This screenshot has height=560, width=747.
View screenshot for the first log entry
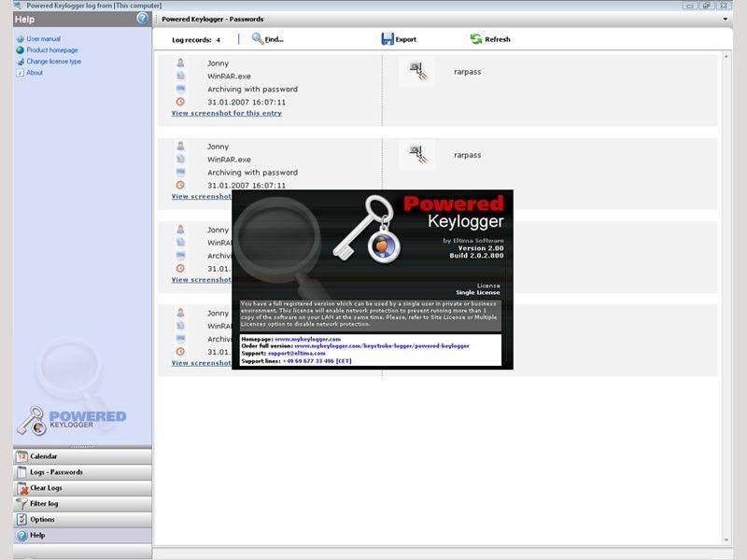point(226,113)
